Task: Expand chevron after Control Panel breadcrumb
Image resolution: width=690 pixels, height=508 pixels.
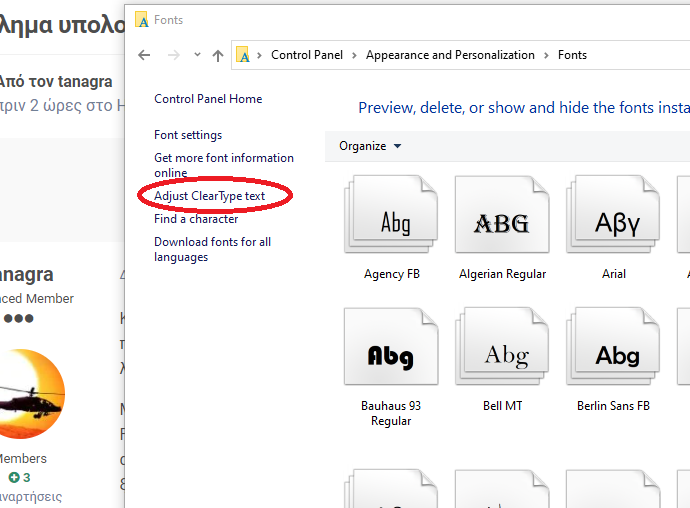Action: pyautogui.click(x=354, y=55)
